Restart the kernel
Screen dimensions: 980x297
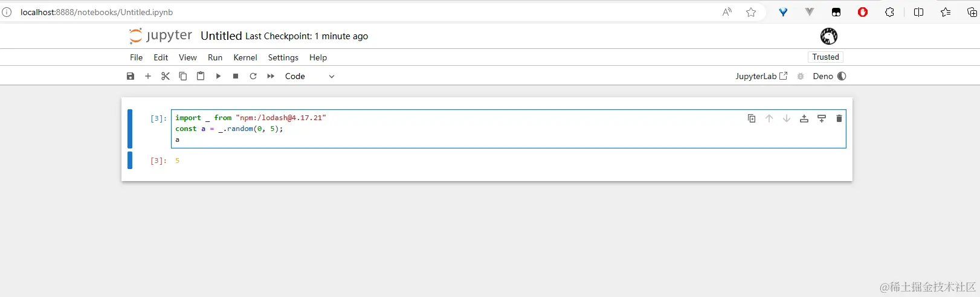coord(253,76)
